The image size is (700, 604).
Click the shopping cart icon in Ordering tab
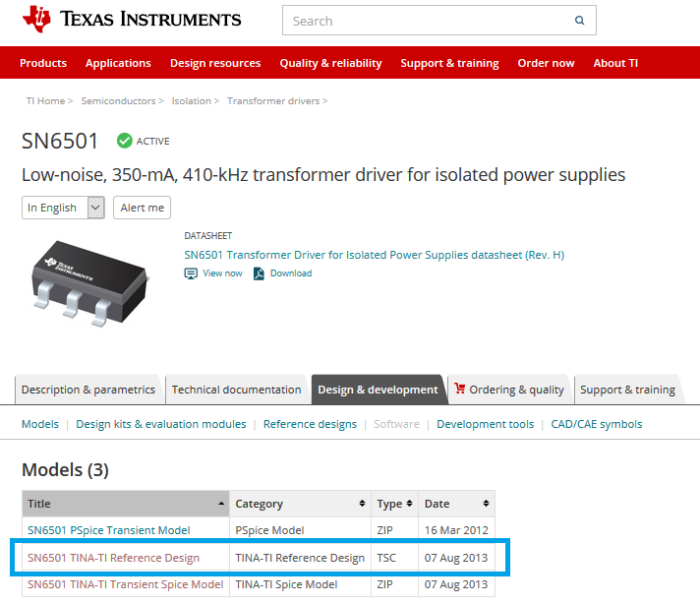point(460,389)
